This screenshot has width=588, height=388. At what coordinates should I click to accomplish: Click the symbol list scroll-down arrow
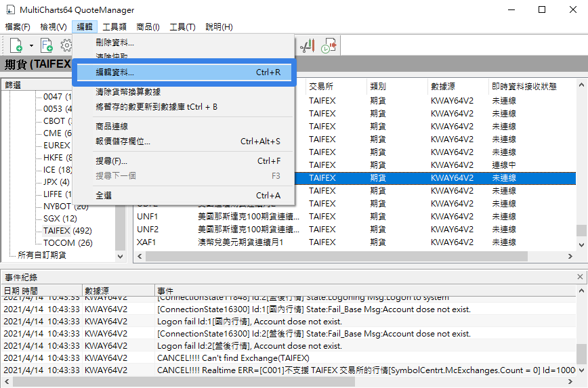click(x=581, y=244)
